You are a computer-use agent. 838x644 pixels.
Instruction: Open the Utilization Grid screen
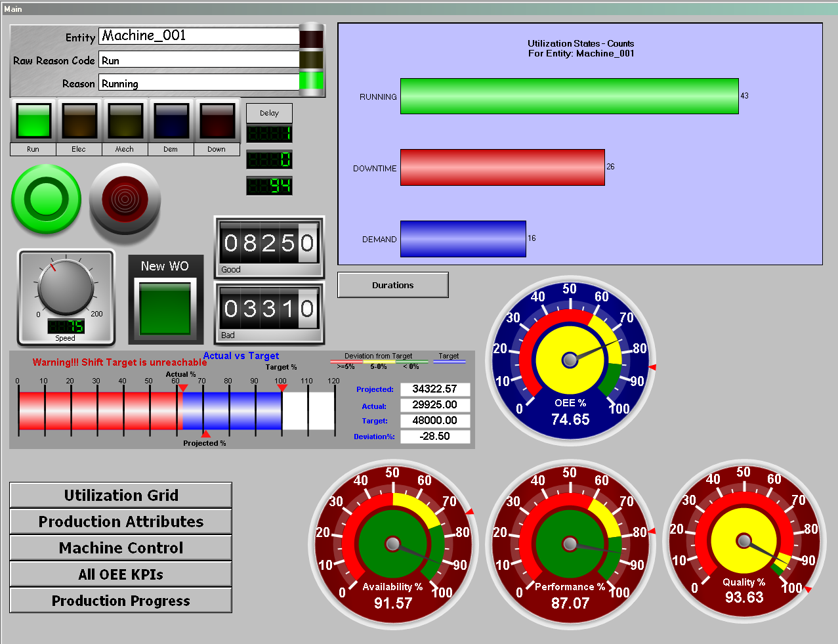(x=121, y=495)
